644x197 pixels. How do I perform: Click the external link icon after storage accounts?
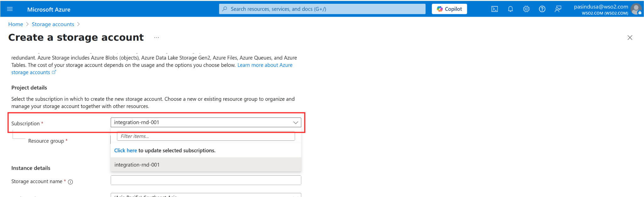point(54,72)
